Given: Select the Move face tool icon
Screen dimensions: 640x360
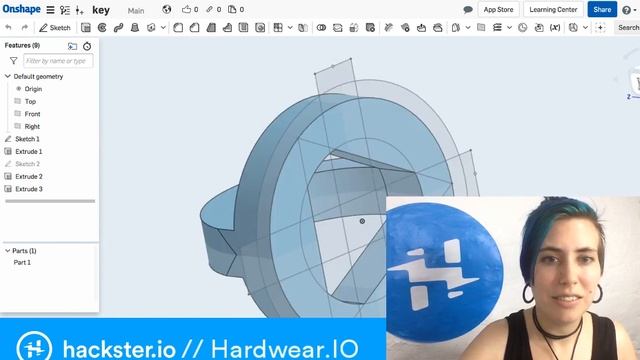Looking at the screenshot, I should tap(421, 28).
